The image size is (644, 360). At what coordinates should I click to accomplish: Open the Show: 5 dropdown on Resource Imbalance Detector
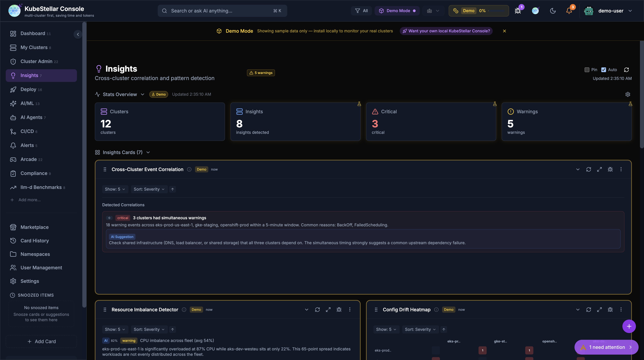(115, 329)
